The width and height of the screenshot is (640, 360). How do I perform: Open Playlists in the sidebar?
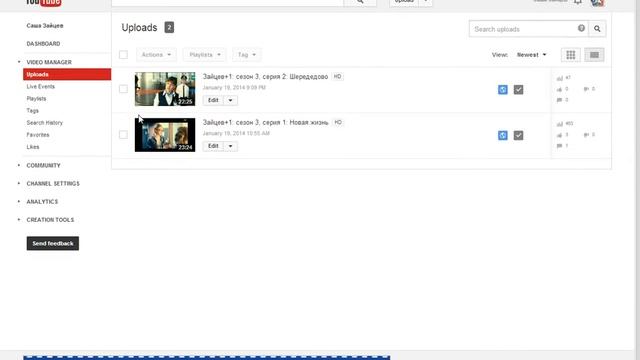click(36, 99)
